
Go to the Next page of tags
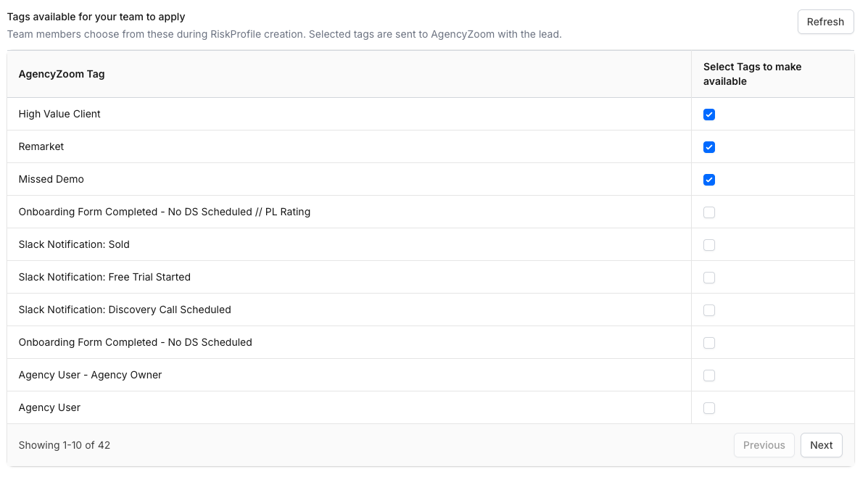point(821,445)
